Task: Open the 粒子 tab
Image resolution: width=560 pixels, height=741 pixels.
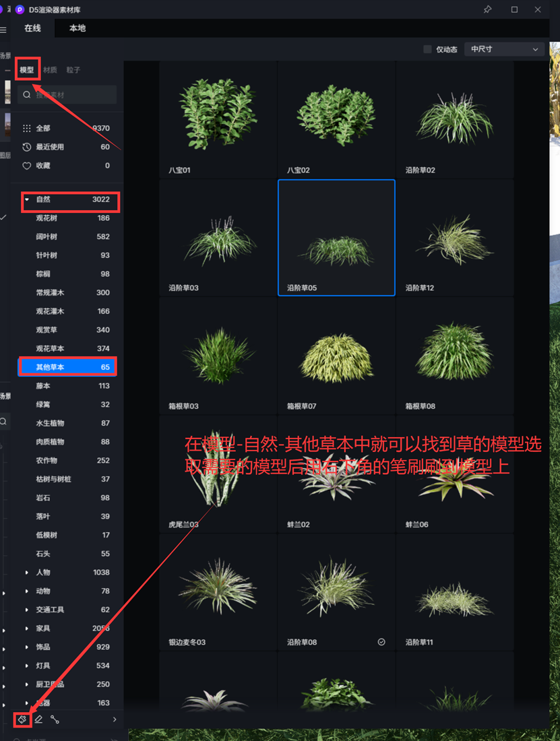Action: click(73, 70)
